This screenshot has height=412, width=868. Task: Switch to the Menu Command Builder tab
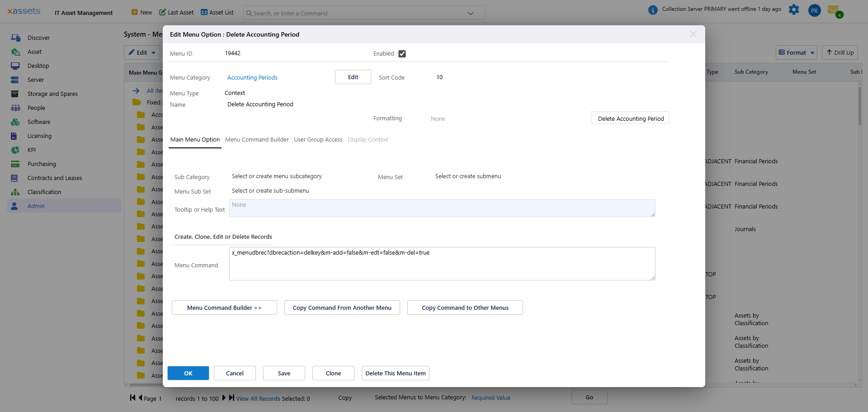(256, 139)
